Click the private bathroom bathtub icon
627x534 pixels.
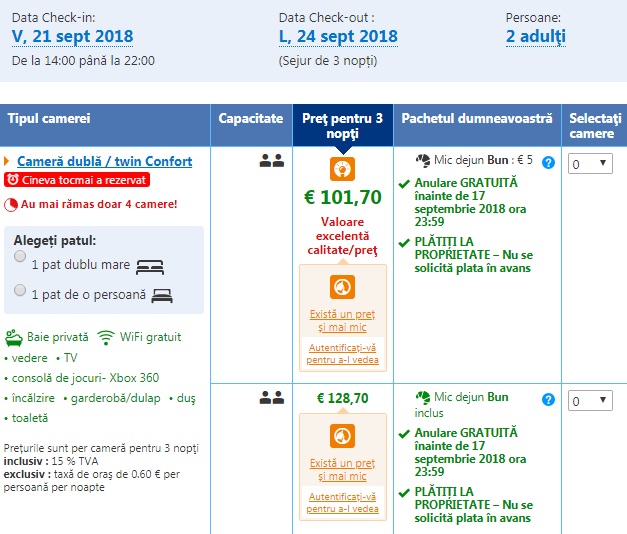click(x=13, y=337)
